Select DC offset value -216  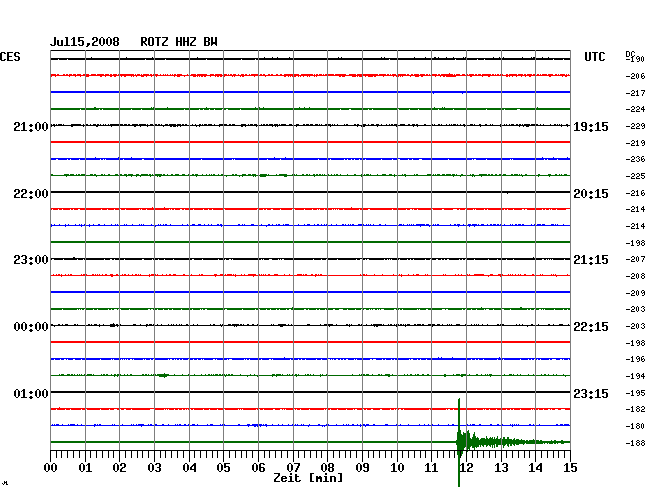point(635,194)
